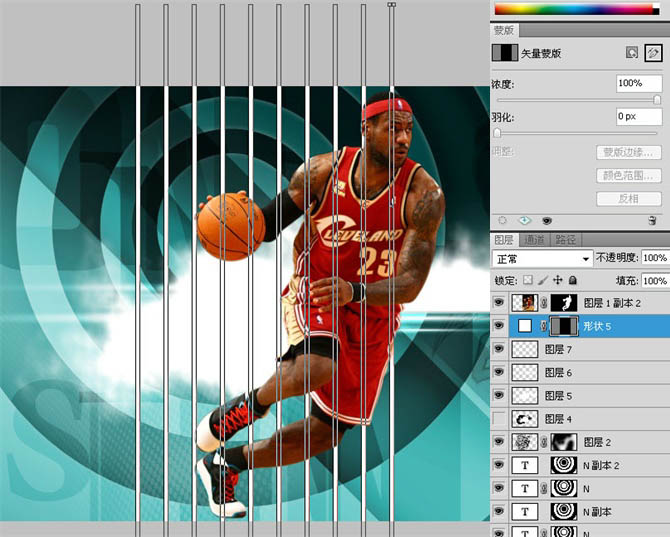Click the vector mask preview beside 矢量蒙版 label
This screenshot has height=537, width=670.
pos(505,53)
